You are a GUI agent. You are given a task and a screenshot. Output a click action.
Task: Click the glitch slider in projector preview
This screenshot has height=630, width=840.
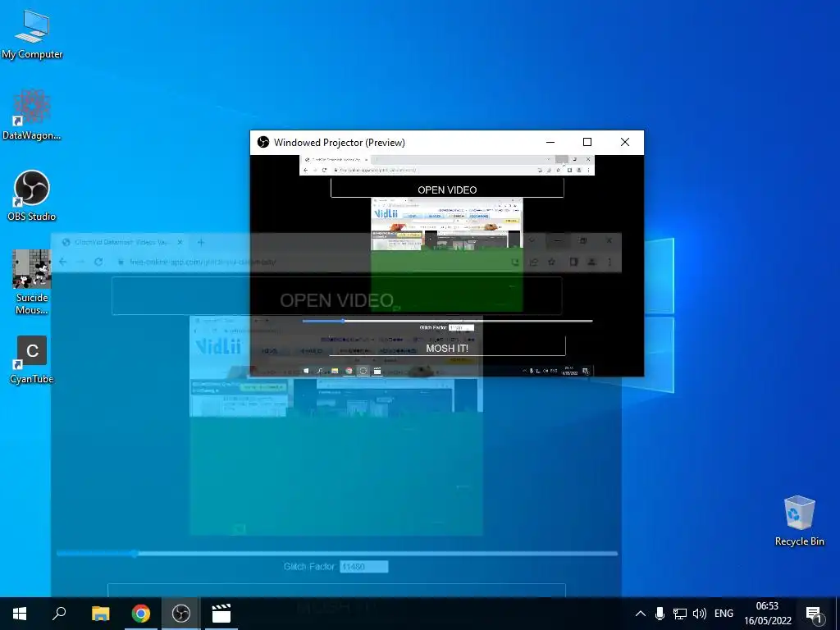447,321
